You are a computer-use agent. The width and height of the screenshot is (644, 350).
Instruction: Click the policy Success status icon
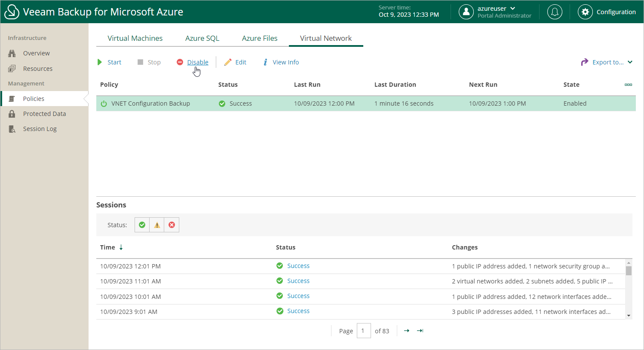point(222,103)
